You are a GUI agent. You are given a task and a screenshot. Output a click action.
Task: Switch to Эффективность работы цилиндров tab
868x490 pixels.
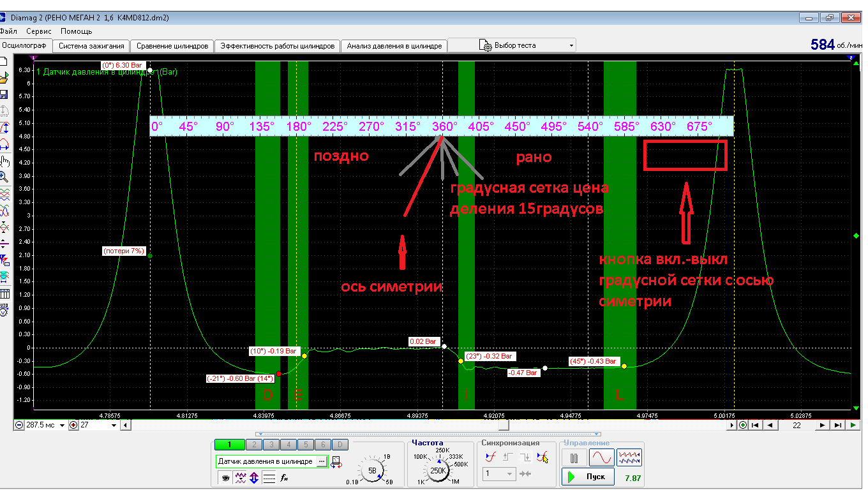click(277, 46)
